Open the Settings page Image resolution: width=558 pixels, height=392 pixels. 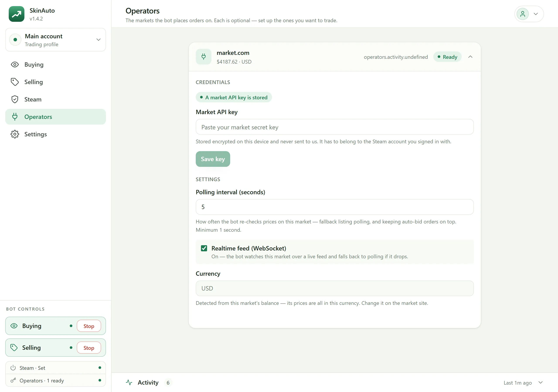tap(55, 134)
